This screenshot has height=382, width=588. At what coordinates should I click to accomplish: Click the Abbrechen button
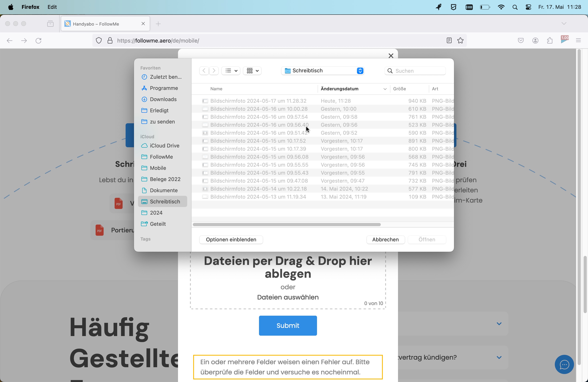click(385, 240)
